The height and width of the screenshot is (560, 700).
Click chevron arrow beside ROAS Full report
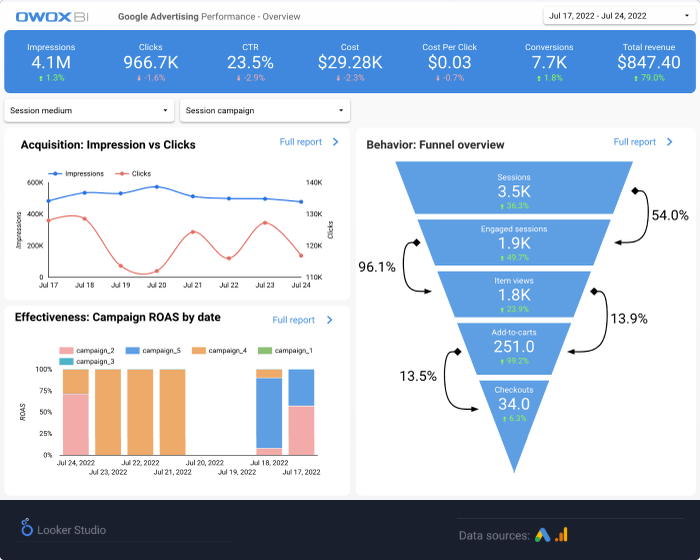pyautogui.click(x=329, y=320)
